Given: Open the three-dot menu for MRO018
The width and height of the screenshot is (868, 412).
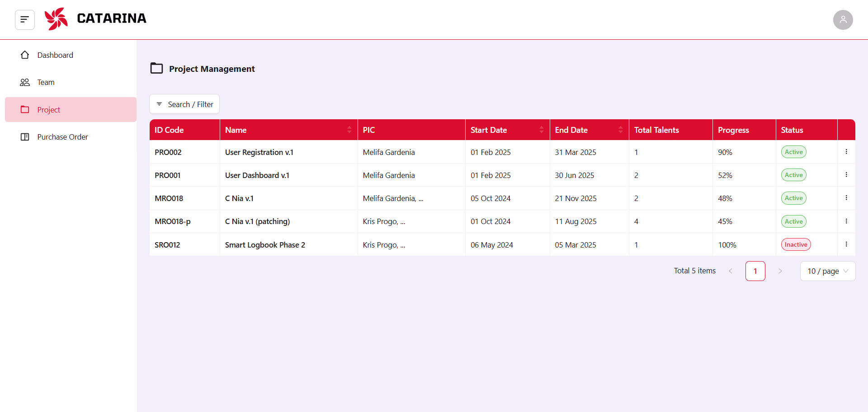Looking at the screenshot, I should [x=846, y=198].
